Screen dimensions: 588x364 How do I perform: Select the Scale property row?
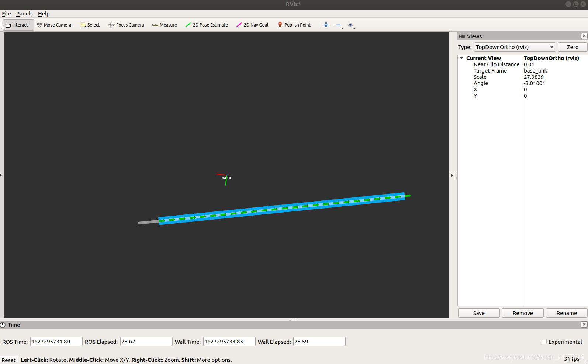pyautogui.click(x=523, y=77)
